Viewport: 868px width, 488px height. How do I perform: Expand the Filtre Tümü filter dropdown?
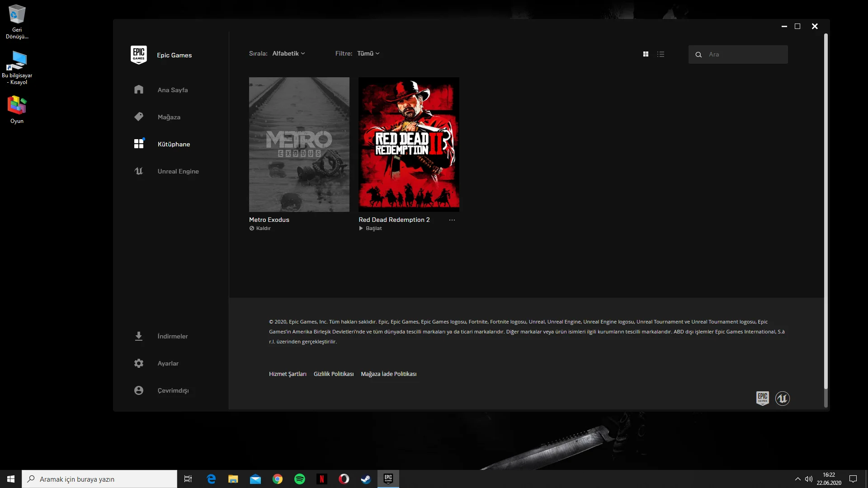(x=368, y=53)
